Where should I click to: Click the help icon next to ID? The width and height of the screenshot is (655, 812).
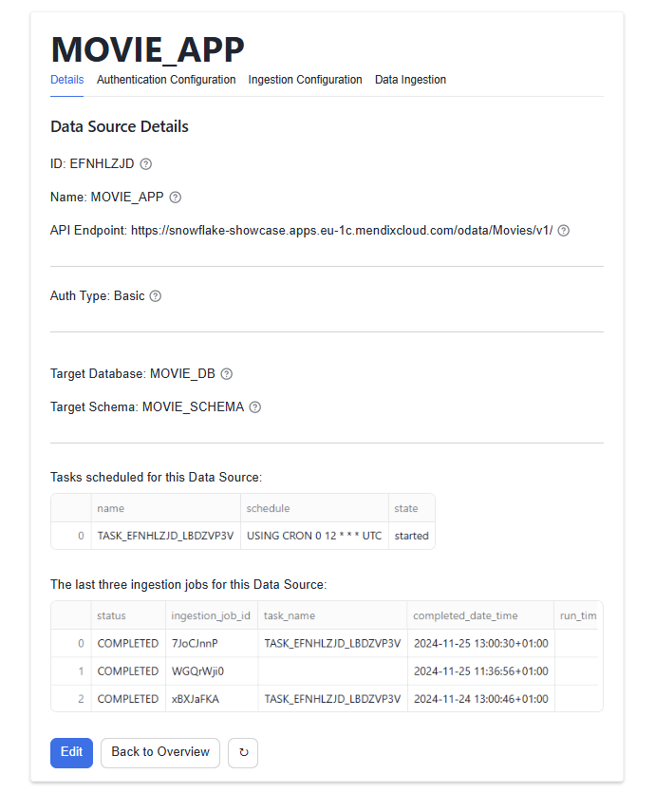[145, 163]
